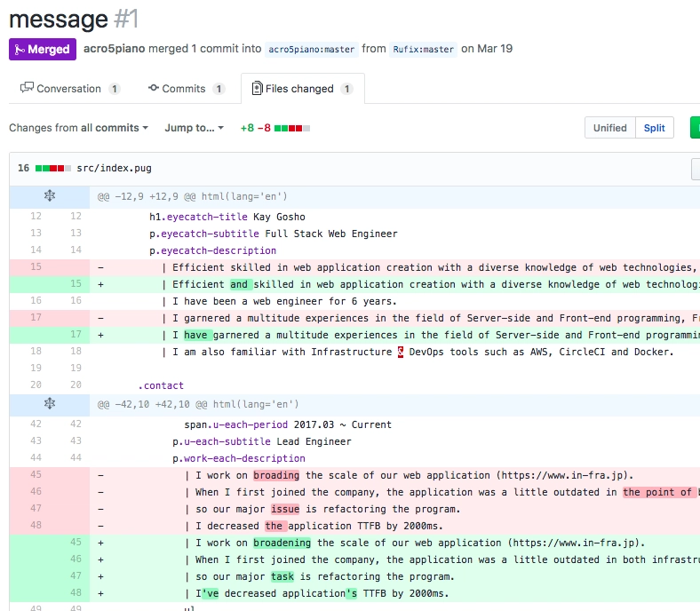Screen dimensions: 700x611
Task: Click the hunk header '@@ -42,10 +42,10 @@'
Action: (198, 405)
